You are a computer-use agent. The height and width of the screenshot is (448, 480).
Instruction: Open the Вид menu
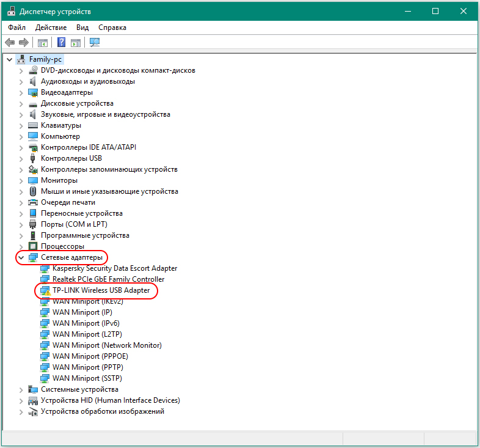[x=82, y=28]
